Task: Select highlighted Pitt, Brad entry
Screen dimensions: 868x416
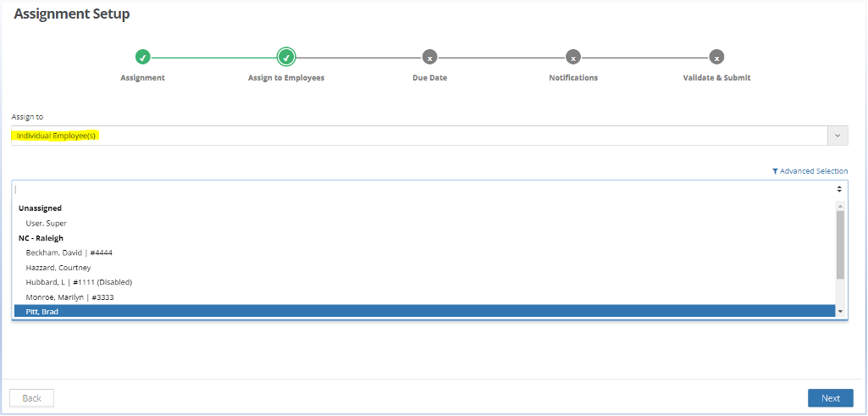Action: (x=424, y=311)
